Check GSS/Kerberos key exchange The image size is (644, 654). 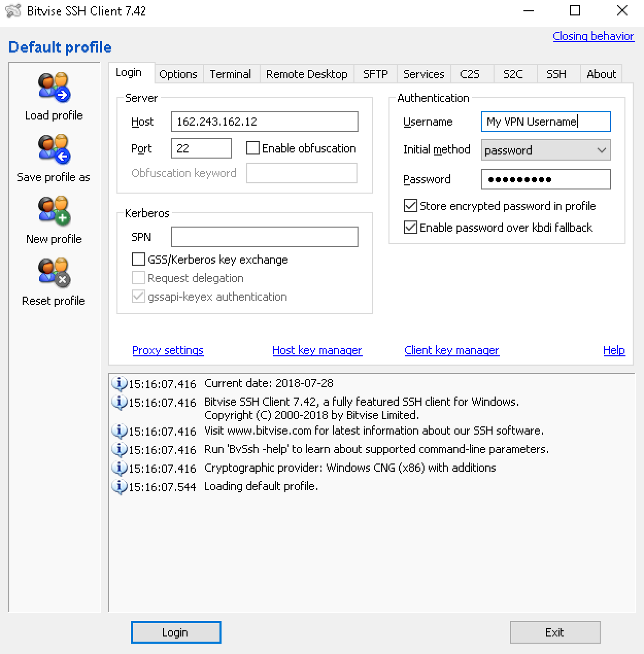(x=139, y=260)
